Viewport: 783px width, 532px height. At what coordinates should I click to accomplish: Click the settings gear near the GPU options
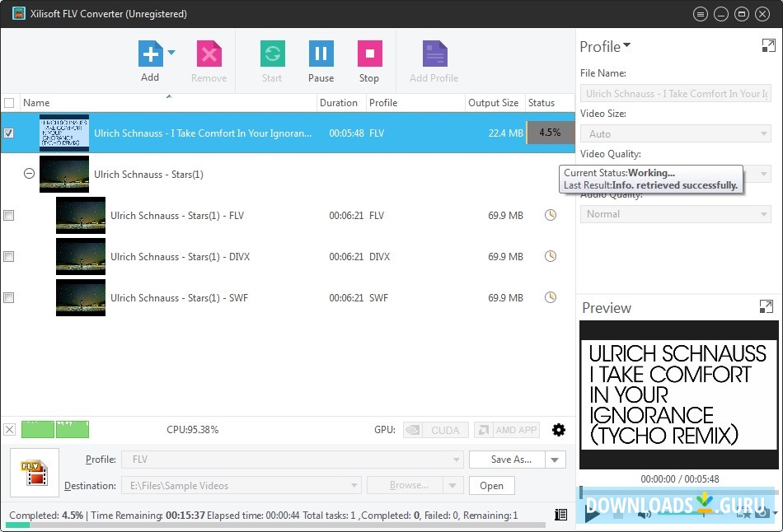pyautogui.click(x=559, y=429)
